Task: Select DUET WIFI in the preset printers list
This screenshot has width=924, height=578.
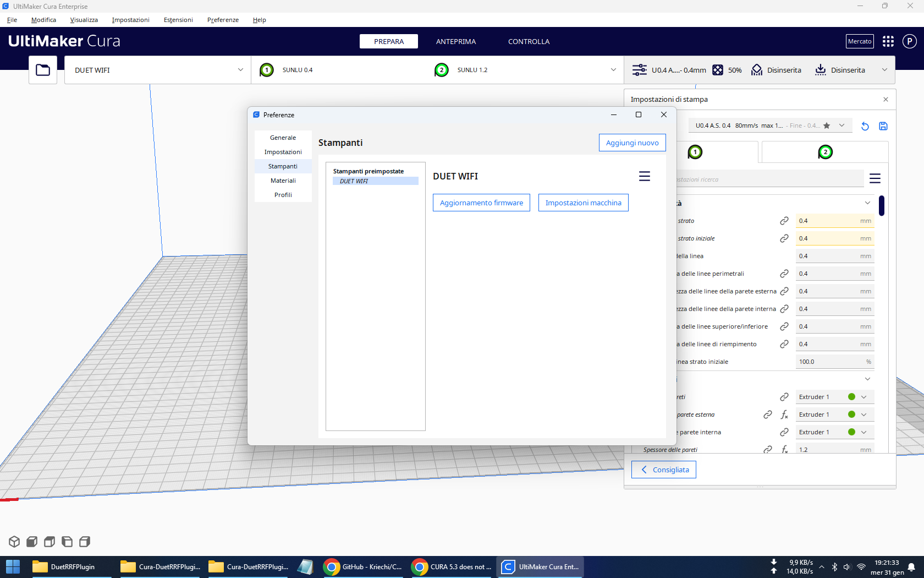Action: (x=376, y=181)
